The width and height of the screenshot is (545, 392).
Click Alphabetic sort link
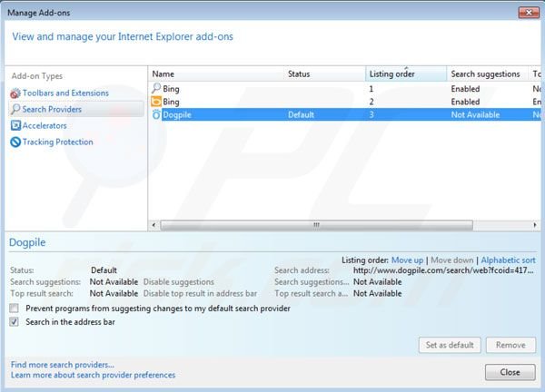(508, 260)
